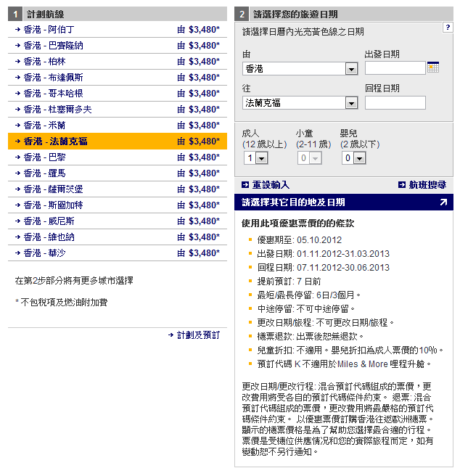The height and width of the screenshot is (476, 460).
Task: Choose the 香港 - 柏林 route
Action: (44, 62)
